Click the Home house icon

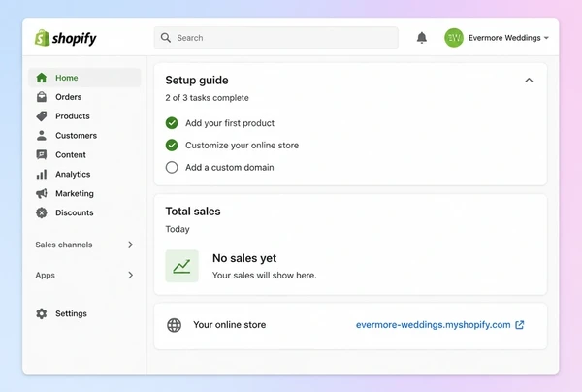click(x=42, y=78)
